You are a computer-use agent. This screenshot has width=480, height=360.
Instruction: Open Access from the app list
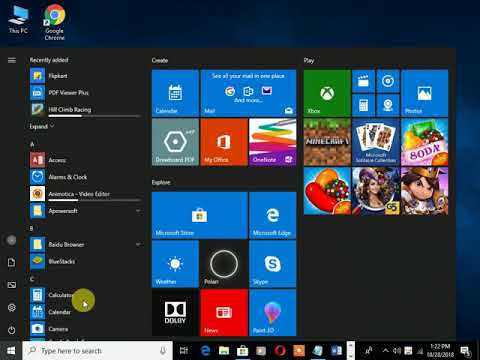point(85,160)
